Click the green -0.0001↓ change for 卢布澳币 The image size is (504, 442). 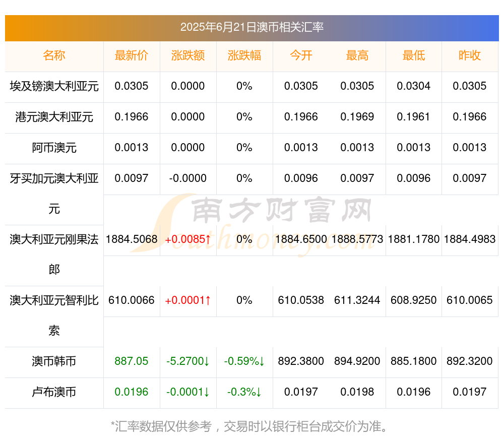(x=188, y=392)
